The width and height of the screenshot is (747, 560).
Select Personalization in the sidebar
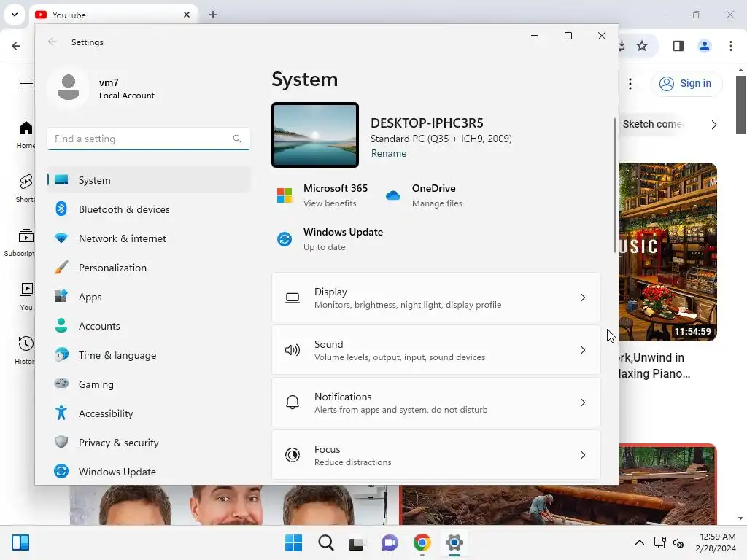tap(149, 268)
